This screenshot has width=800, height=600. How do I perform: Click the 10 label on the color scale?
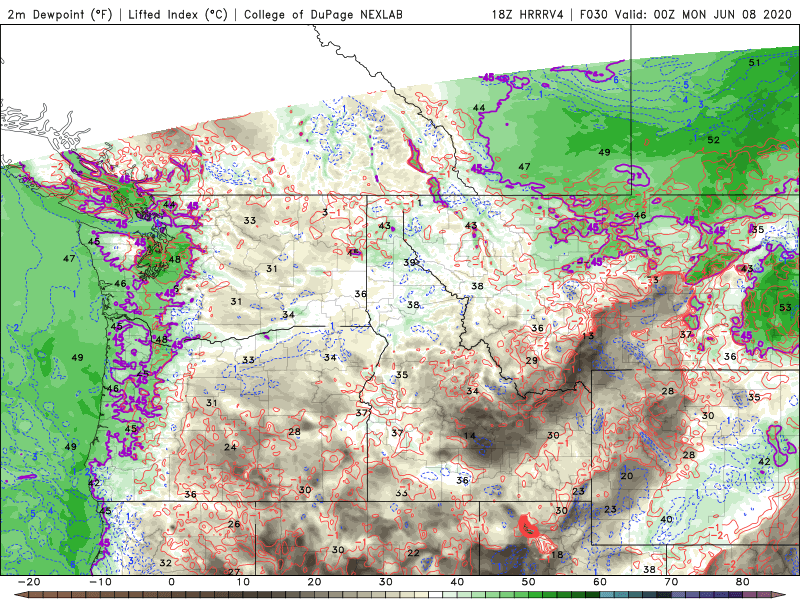pos(243,582)
